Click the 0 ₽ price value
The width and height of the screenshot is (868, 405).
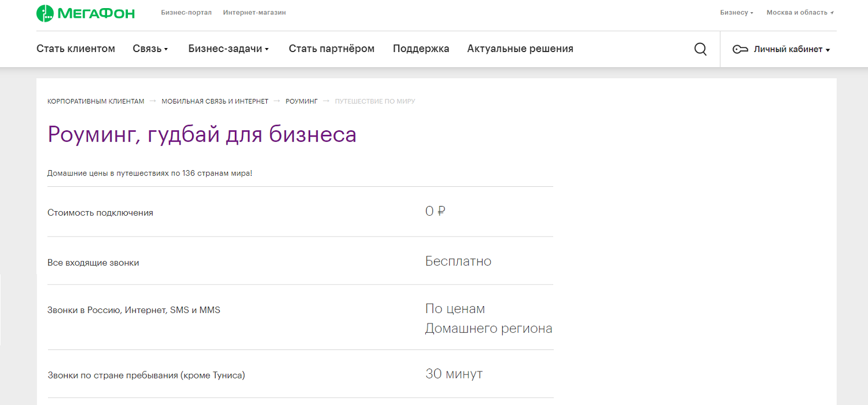[x=435, y=212]
